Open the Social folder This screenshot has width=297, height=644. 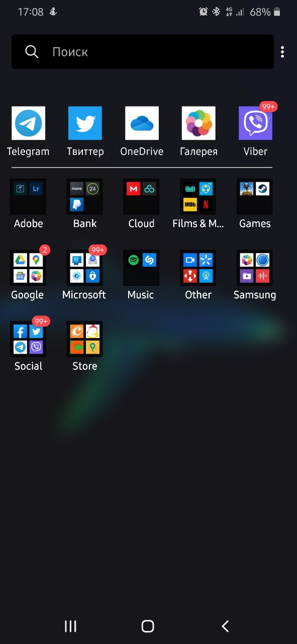click(28, 340)
